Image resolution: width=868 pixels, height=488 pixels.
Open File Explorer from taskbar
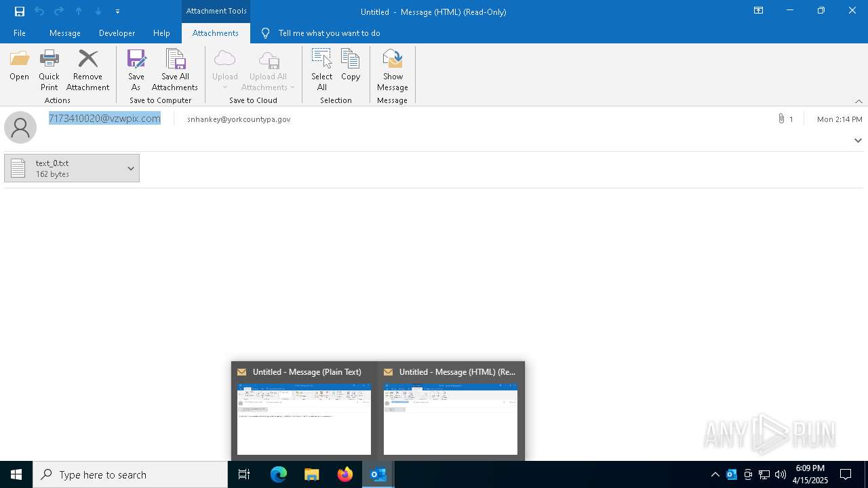tap(312, 474)
